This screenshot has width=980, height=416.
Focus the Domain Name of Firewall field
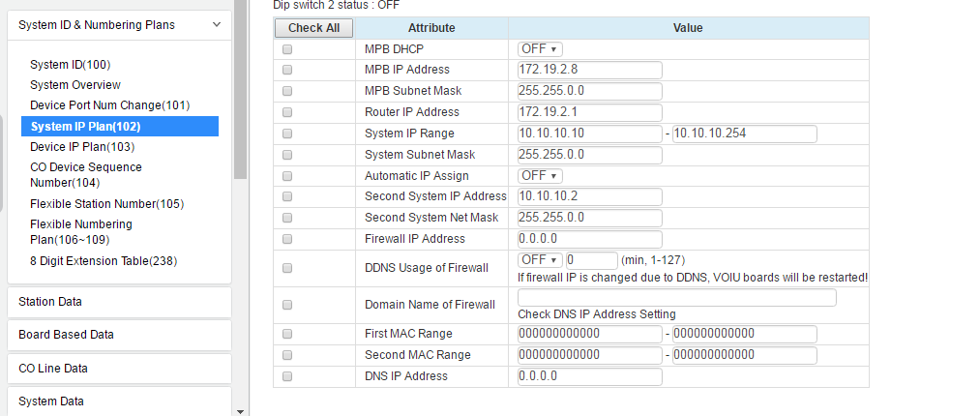coord(677,298)
